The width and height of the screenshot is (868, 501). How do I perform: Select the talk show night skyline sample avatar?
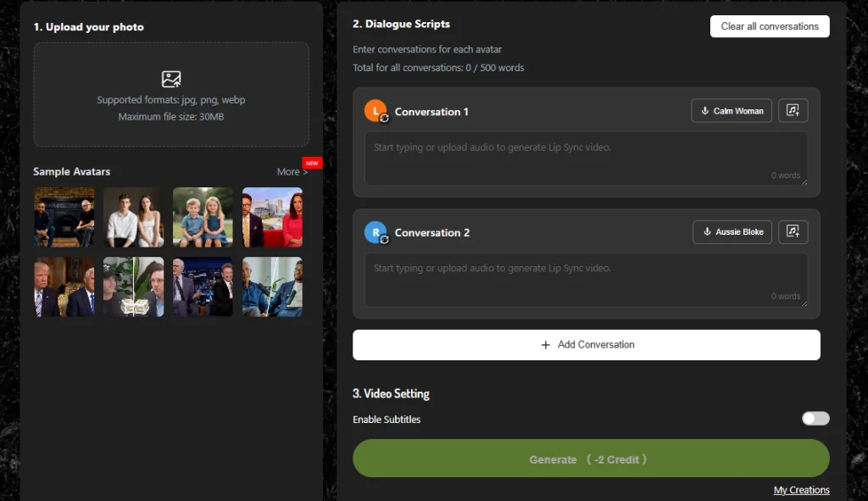203,287
